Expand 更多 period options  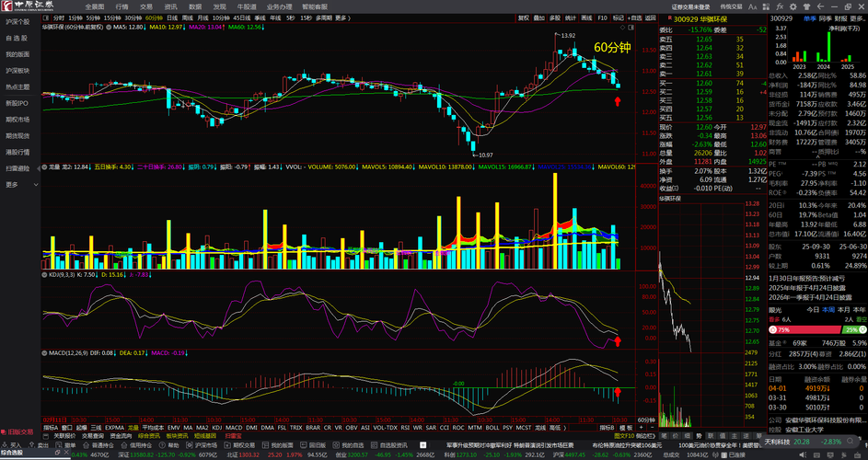coord(342,17)
